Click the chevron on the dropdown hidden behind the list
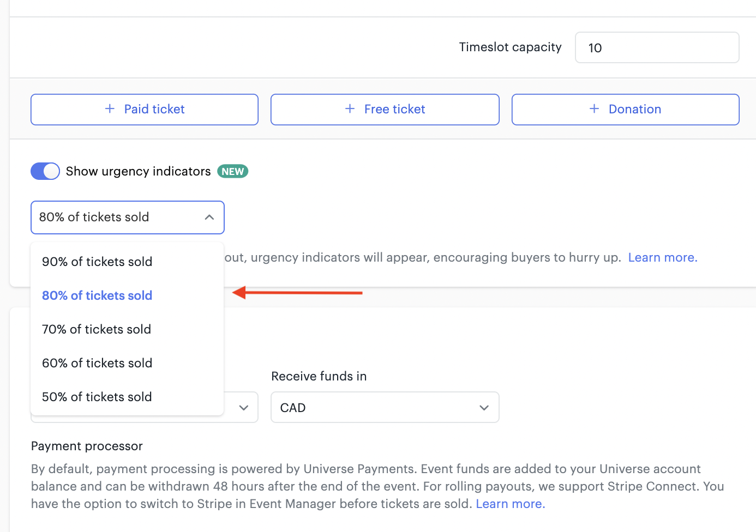This screenshot has height=532, width=756. pos(244,408)
